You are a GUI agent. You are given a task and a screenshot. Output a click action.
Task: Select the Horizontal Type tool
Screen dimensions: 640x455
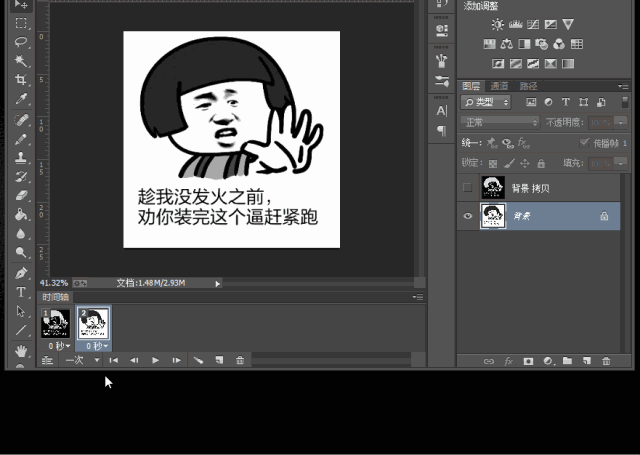[x=21, y=292]
